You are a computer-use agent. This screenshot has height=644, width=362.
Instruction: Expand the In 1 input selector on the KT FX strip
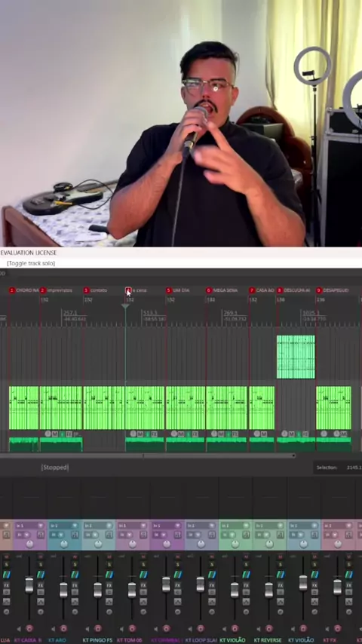(x=338, y=526)
